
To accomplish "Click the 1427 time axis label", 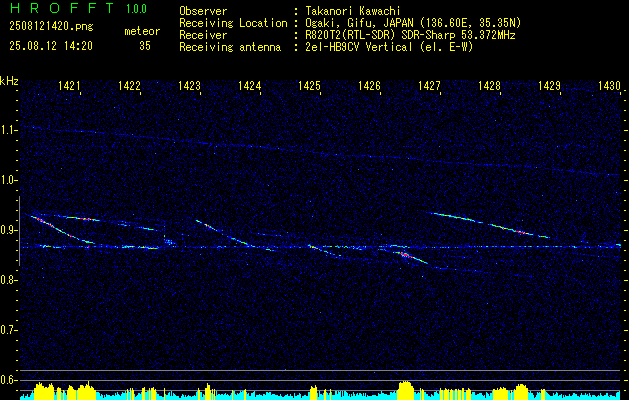I will [429, 85].
